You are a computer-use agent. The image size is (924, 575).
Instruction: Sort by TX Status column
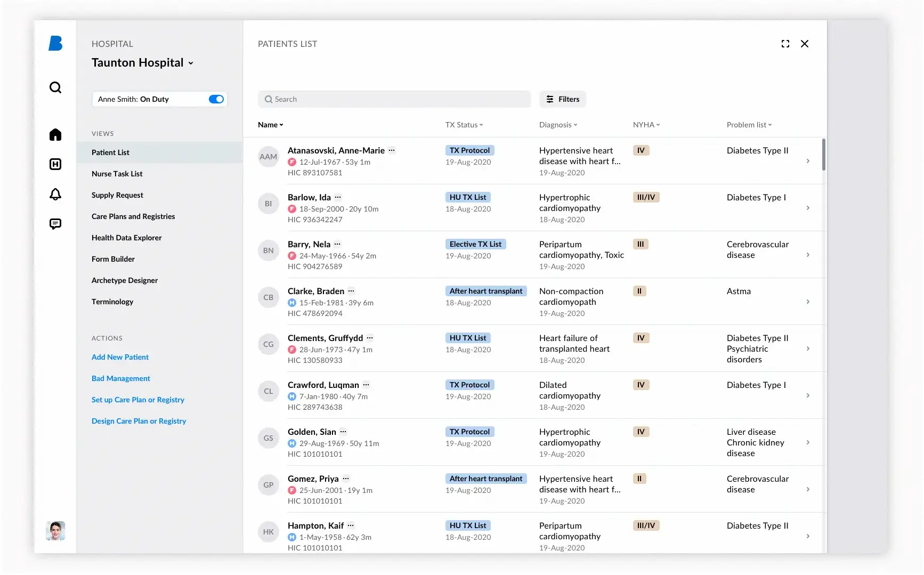point(464,125)
